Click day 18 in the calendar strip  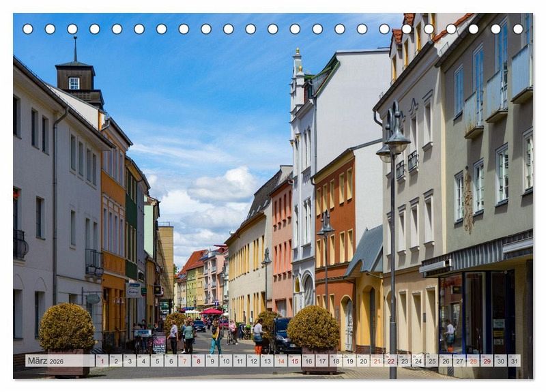click(335, 361)
